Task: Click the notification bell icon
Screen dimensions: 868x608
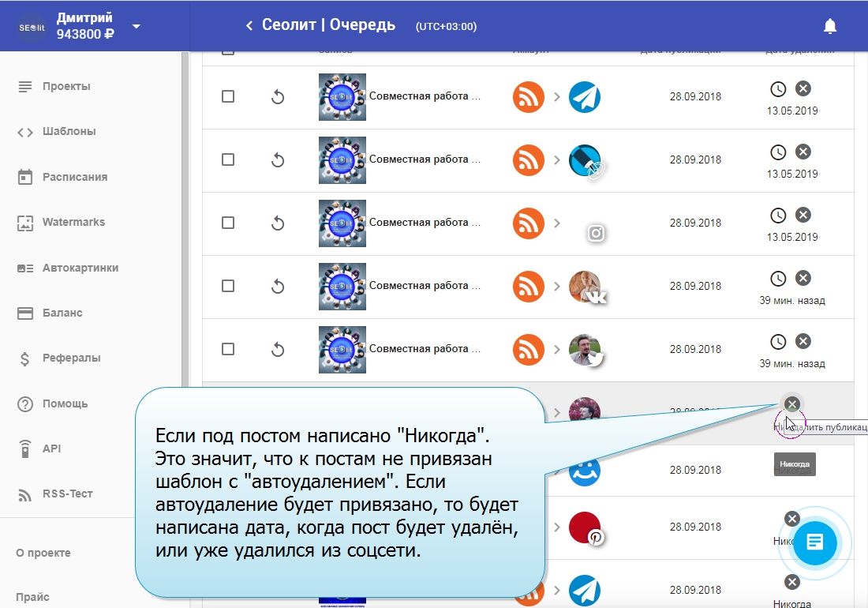Action: click(x=829, y=26)
